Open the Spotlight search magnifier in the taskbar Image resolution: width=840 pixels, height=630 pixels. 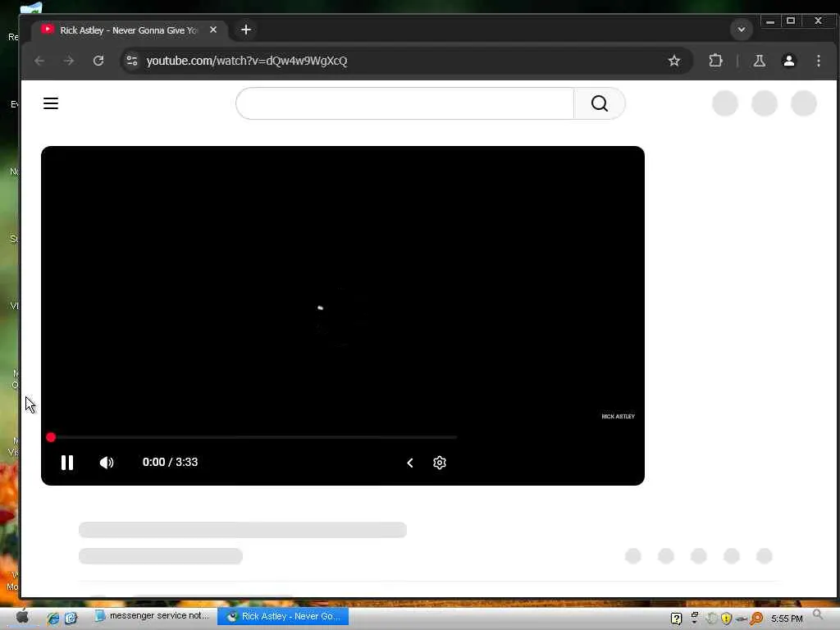818,615
